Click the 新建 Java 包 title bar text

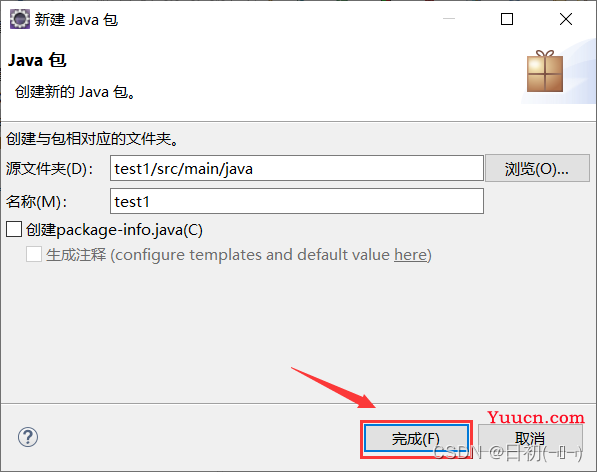77,19
